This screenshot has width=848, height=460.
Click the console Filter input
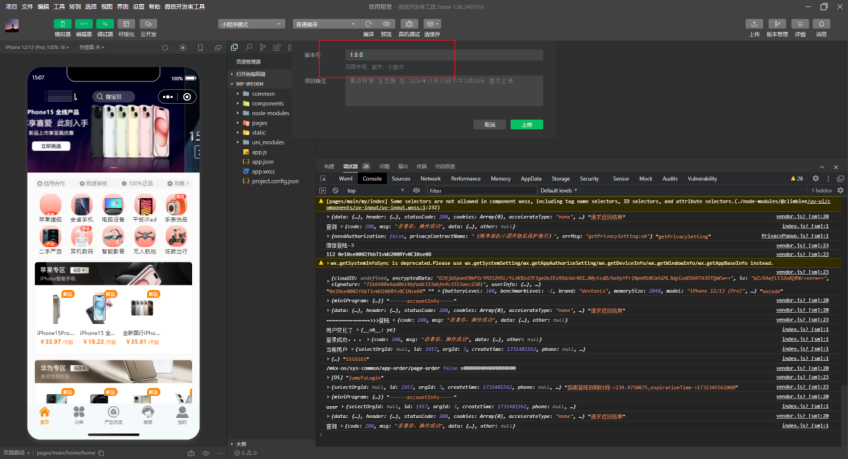point(481,190)
